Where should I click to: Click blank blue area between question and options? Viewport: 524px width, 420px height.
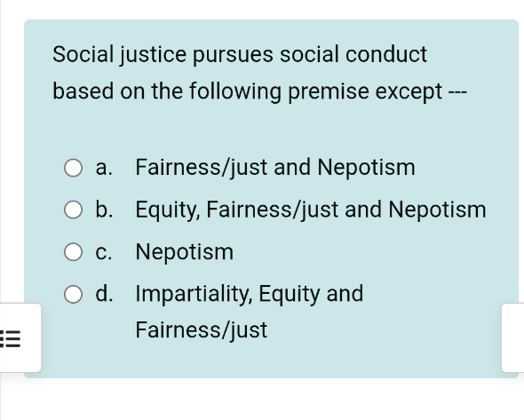[x=271, y=131]
